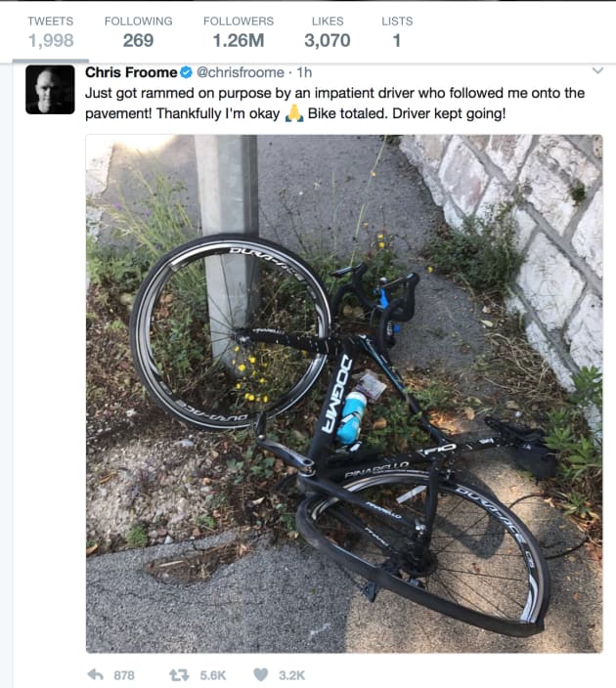Click the 878 reply count
The height and width of the screenshot is (688, 616).
124,675
